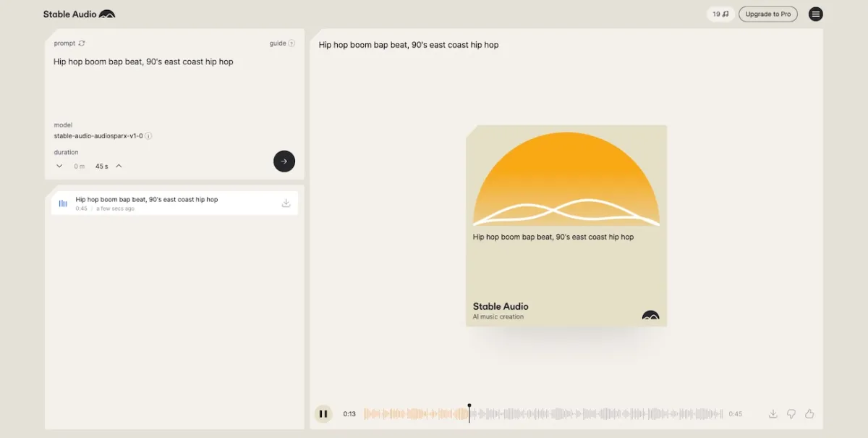Give the track a thumbs down
The height and width of the screenshot is (438, 868).
click(791, 414)
